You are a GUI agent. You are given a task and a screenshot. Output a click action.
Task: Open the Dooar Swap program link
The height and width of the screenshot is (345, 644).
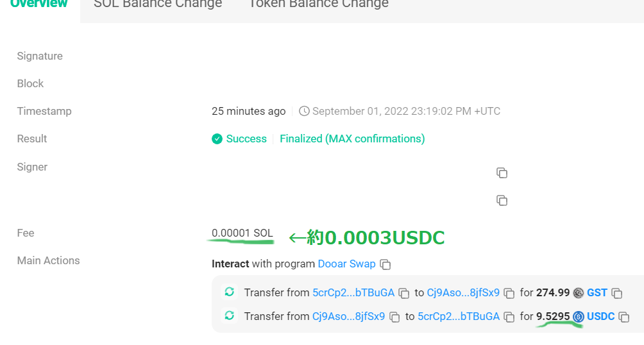[346, 264]
